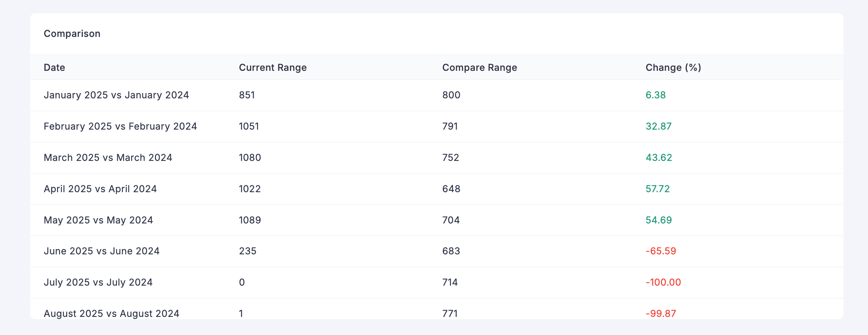Viewport: 868px width, 335px height.
Task: Click the August 2025 vs August 2024 label
Action: pyautogui.click(x=111, y=314)
